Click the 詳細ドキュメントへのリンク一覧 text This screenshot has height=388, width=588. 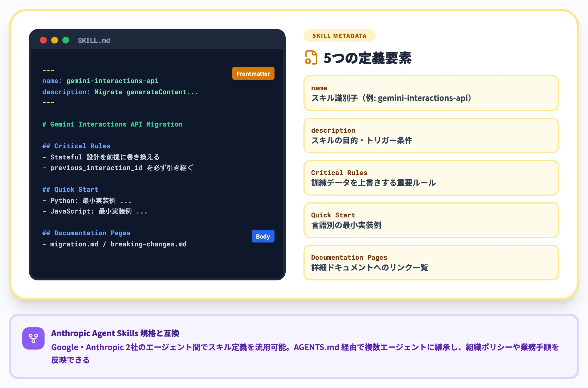[x=370, y=268]
